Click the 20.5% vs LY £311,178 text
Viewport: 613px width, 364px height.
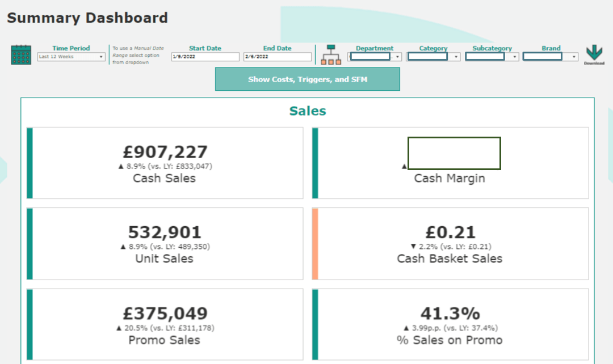[165, 328]
